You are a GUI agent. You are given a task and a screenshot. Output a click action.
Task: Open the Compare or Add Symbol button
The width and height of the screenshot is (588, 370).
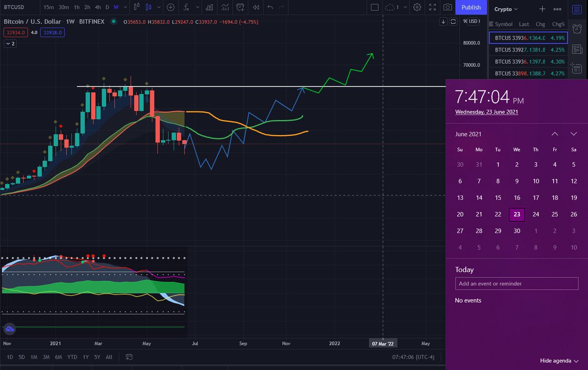point(171,7)
